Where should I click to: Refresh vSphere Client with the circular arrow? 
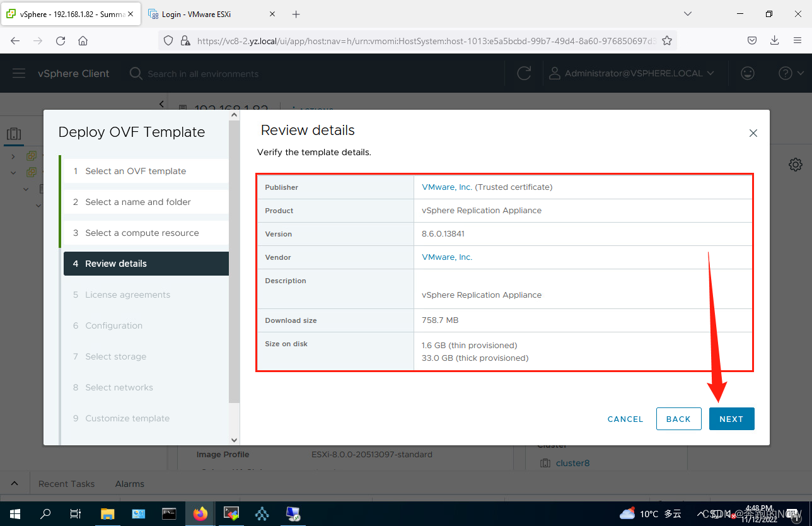click(524, 73)
